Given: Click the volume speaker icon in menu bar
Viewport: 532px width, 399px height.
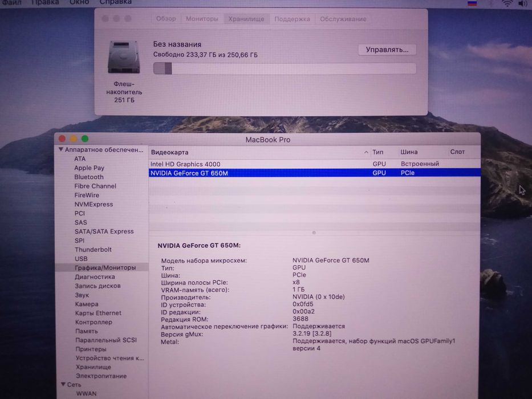Looking at the screenshot, I should point(523,3).
